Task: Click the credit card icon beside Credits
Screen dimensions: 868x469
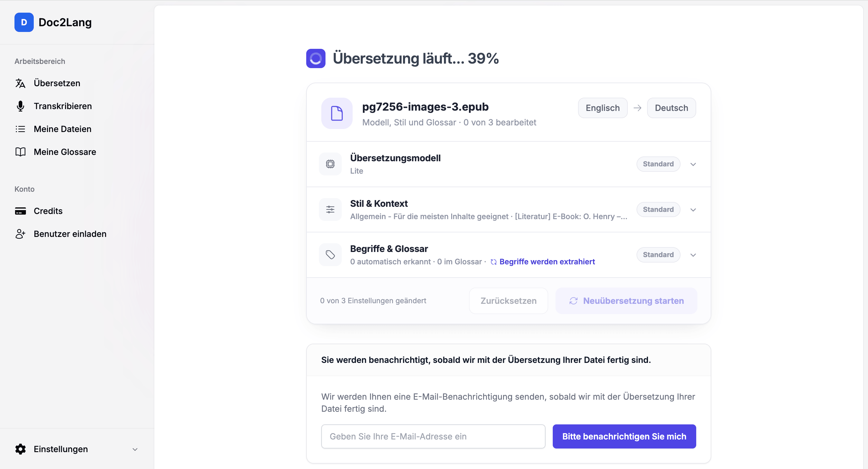Action: tap(20, 211)
